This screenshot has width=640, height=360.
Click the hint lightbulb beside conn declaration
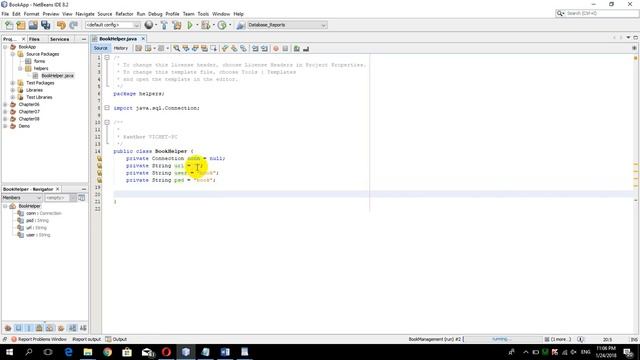(99, 158)
